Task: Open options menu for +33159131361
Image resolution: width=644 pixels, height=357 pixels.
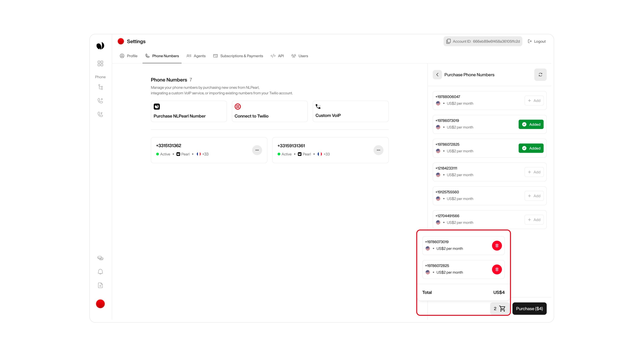Action: (x=378, y=150)
